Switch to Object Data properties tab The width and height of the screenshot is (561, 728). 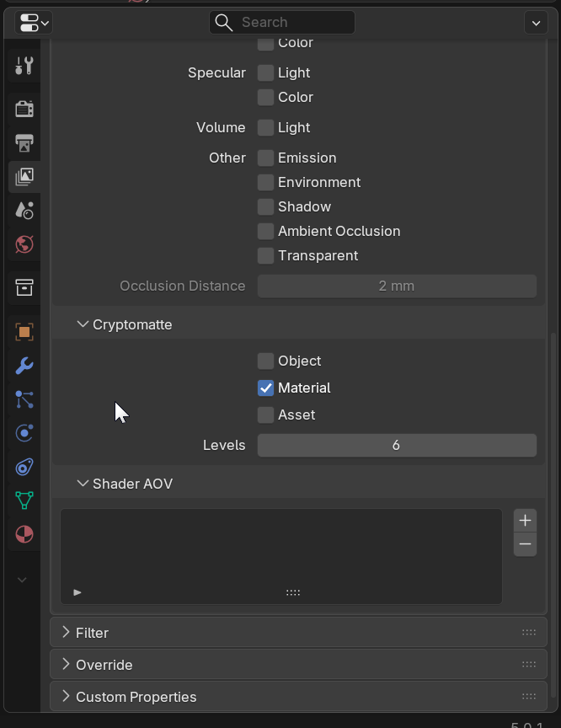coord(24,500)
